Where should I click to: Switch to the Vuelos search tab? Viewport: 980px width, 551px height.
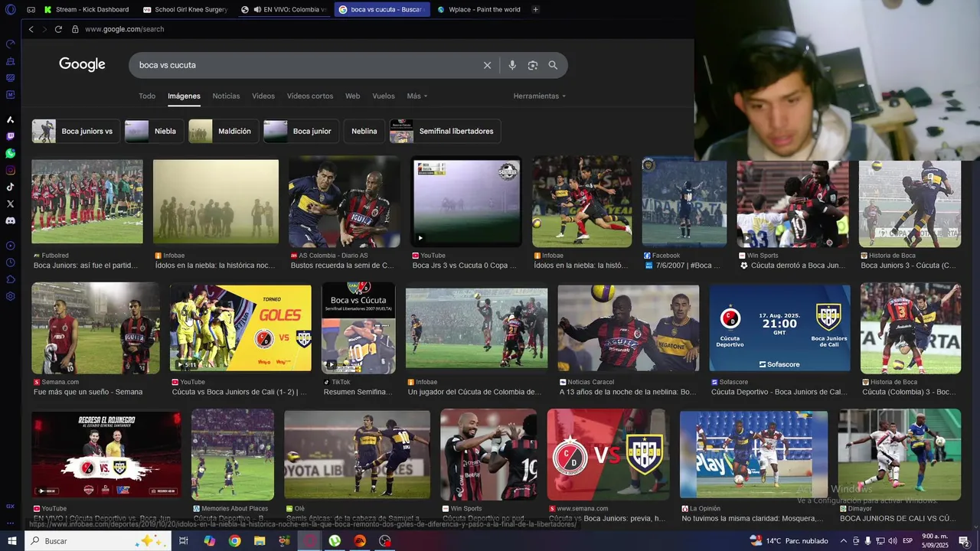(x=384, y=96)
